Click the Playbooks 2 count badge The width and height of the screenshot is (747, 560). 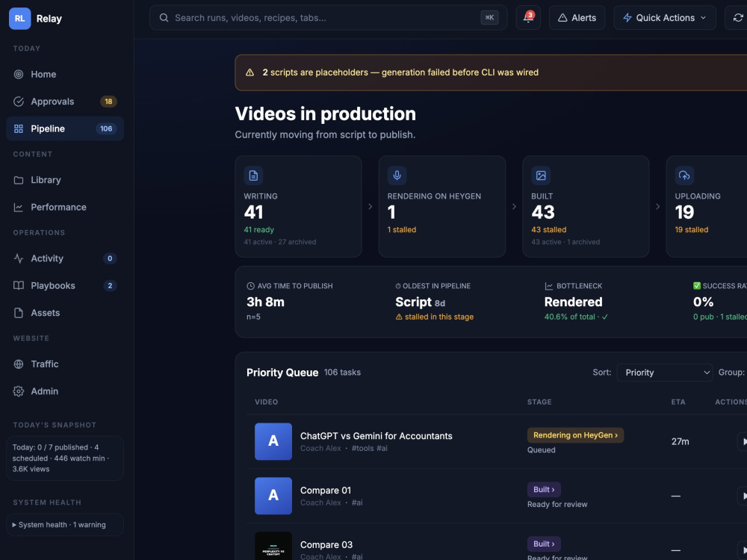[110, 286]
